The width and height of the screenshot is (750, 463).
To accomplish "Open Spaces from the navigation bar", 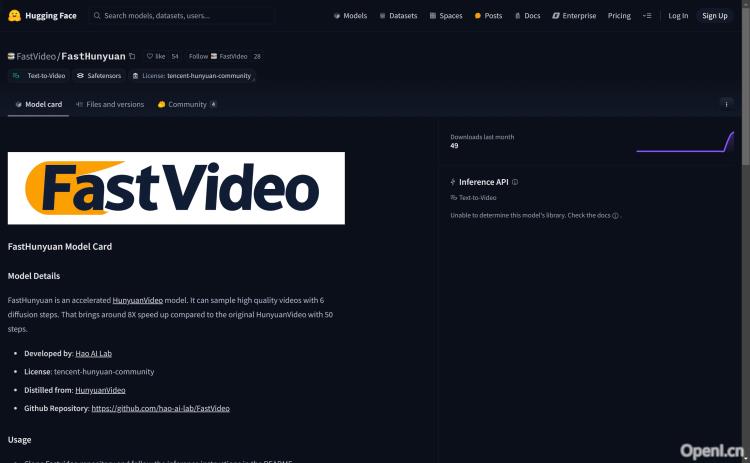I will pyautogui.click(x=447, y=16).
